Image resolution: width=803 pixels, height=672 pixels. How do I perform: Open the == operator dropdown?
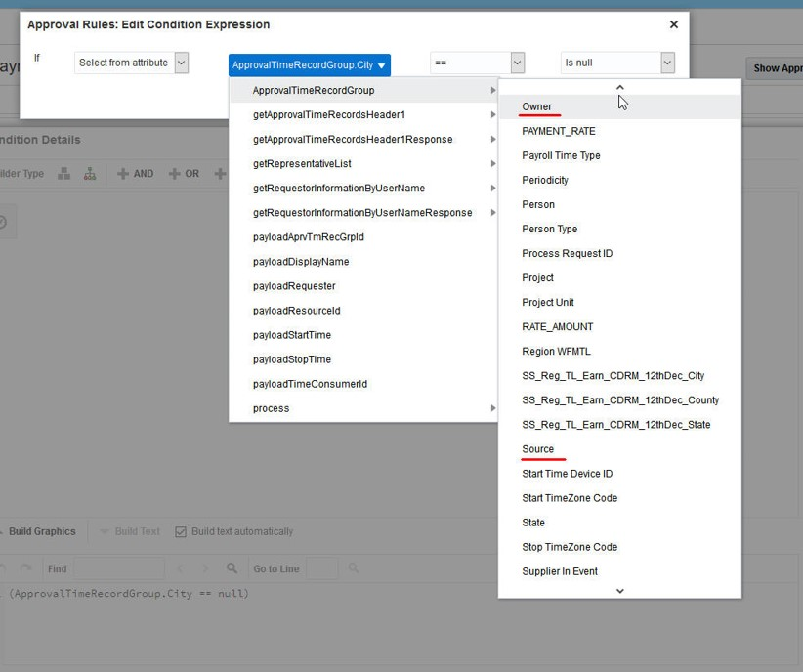point(477,63)
